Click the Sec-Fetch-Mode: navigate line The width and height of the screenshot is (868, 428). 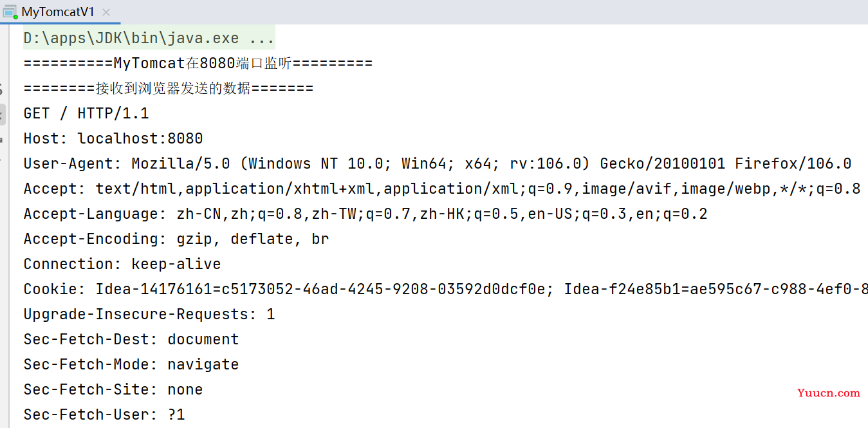[x=131, y=365]
